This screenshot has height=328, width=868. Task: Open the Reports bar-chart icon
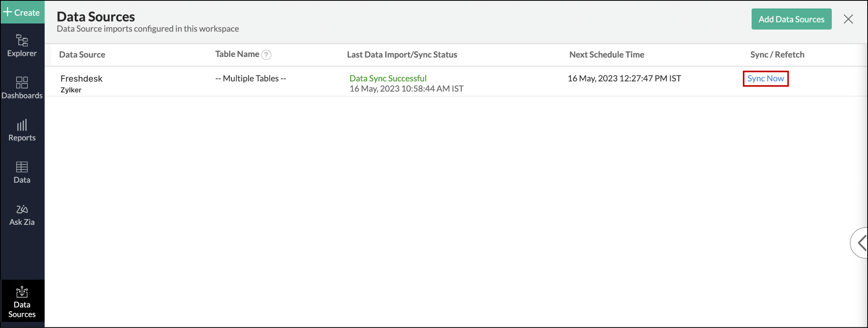(22, 125)
